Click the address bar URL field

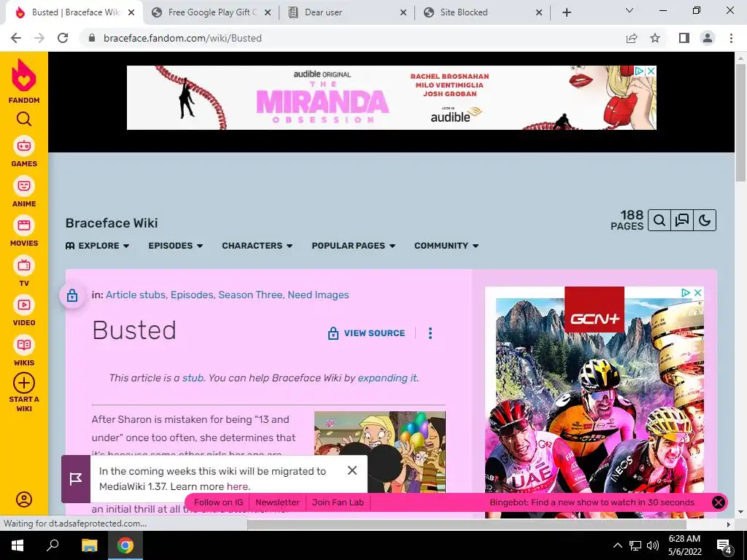[x=352, y=38]
